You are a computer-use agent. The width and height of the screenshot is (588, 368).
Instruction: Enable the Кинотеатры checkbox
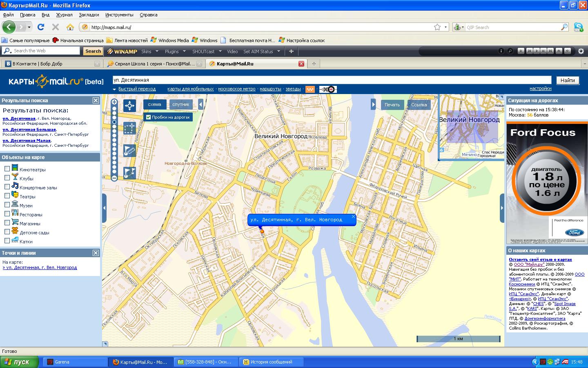click(x=7, y=168)
